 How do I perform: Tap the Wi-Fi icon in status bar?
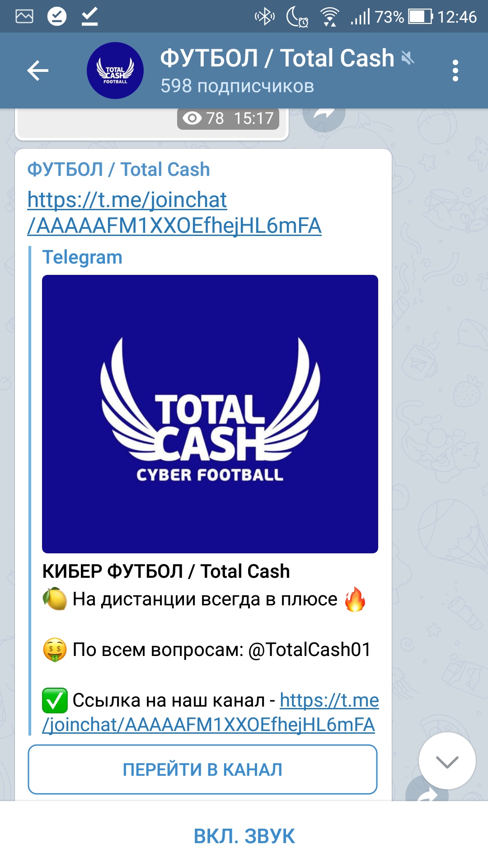coord(330,17)
